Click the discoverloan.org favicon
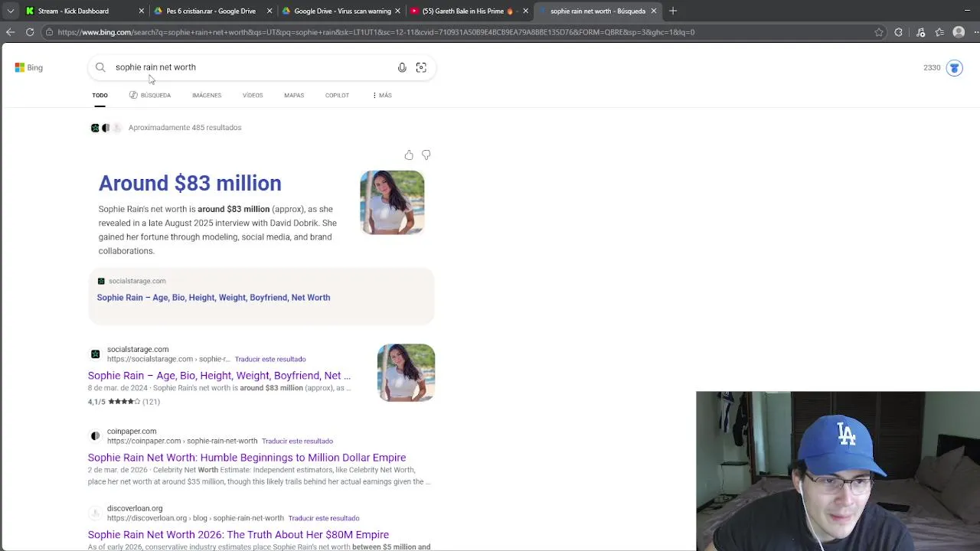The image size is (980, 551). point(95,513)
